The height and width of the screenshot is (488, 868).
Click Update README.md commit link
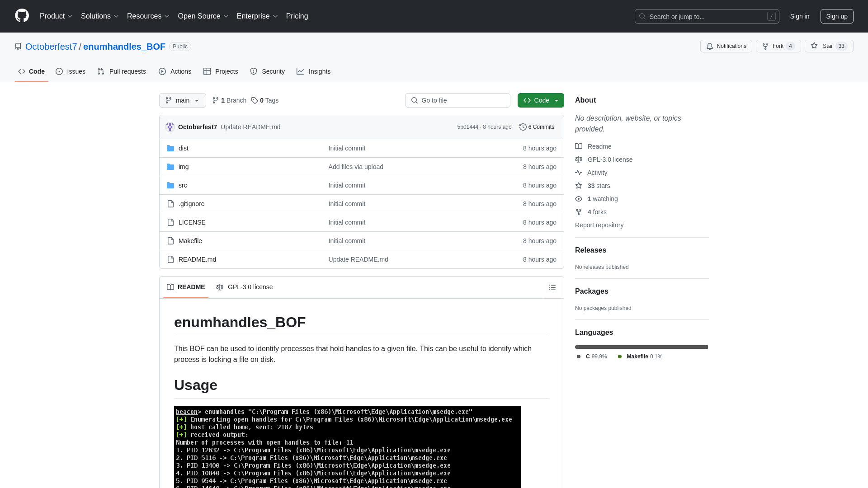coord(250,127)
